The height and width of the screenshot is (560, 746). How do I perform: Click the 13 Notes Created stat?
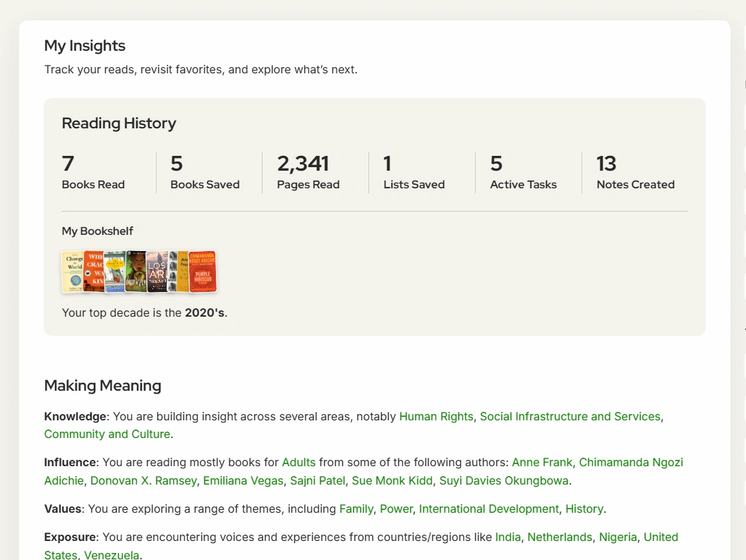point(635,173)
